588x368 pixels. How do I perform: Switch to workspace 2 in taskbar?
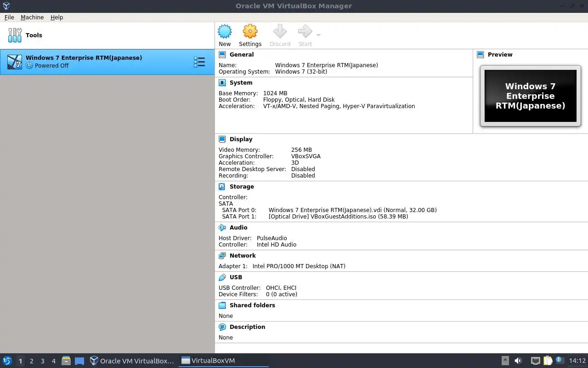click(x=31, y=361)
